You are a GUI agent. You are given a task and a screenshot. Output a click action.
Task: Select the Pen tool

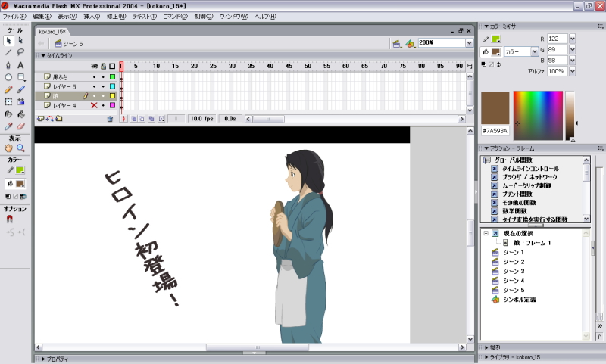tap(8, 65)
